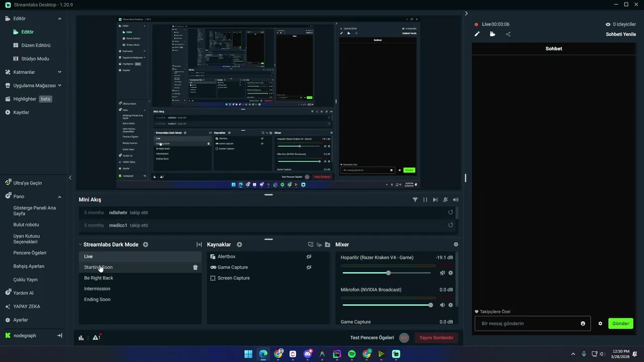Open scene transitions in the scenes panel
Image resolution: width=644 pixels, height=362 pixels.
(199, 244)
